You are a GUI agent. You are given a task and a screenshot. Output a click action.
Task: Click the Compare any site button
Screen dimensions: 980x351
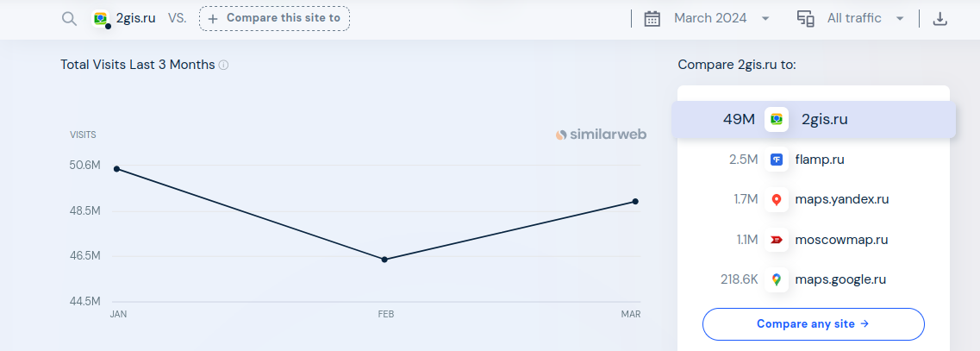click(x=813, y=324)
